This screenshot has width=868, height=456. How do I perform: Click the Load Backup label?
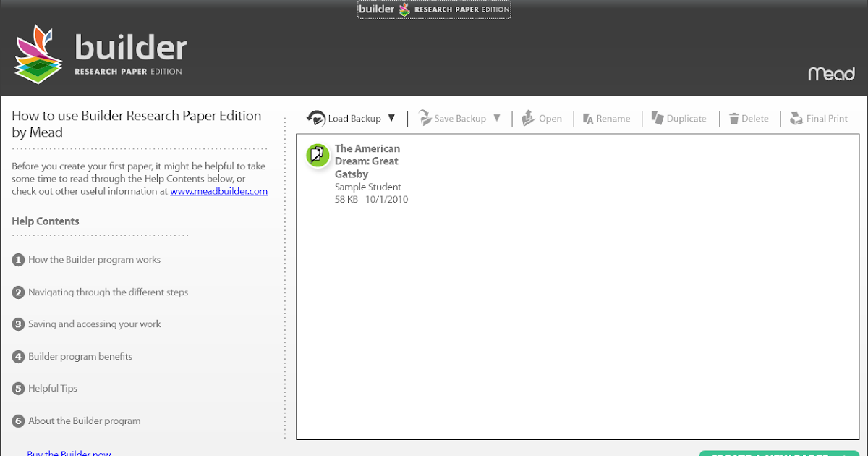click(x=354, y=119)
